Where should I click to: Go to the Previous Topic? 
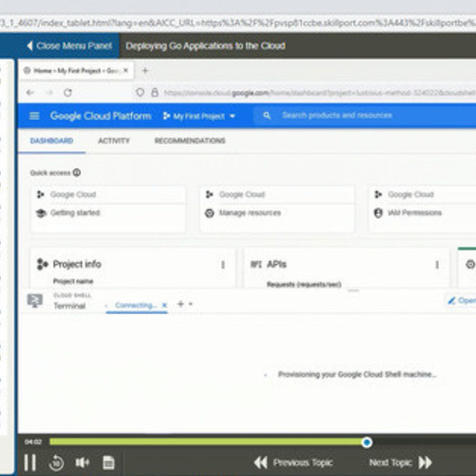pos(293,463)
